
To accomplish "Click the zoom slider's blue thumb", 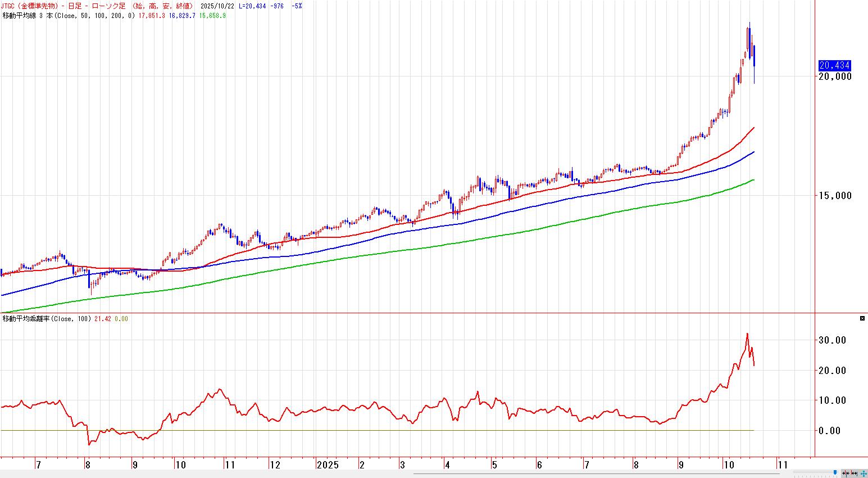I will [x=835, y=472].
